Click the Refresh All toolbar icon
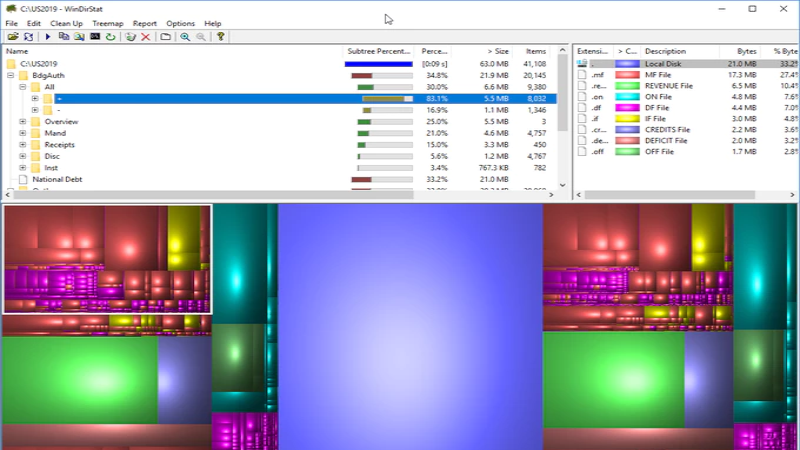The width and height of the screenshot is (800, 450). click(x=29, y=37)
